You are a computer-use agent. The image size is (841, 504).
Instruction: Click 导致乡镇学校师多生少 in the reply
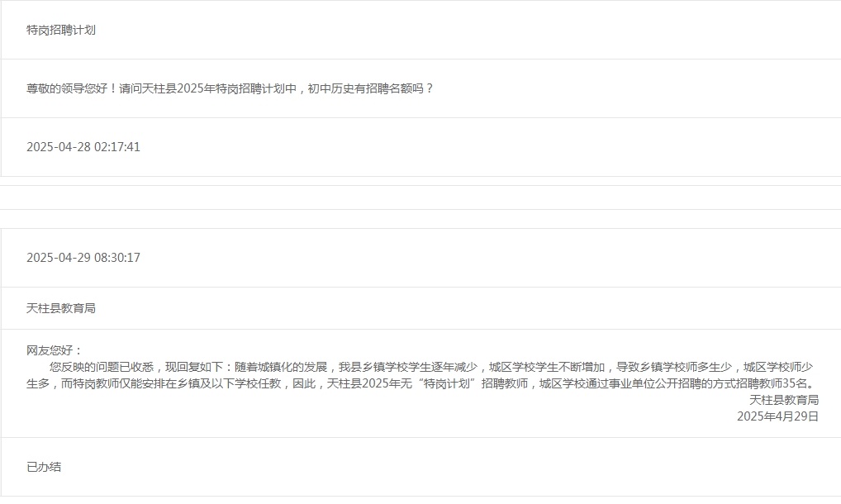[x=673, y=367]
